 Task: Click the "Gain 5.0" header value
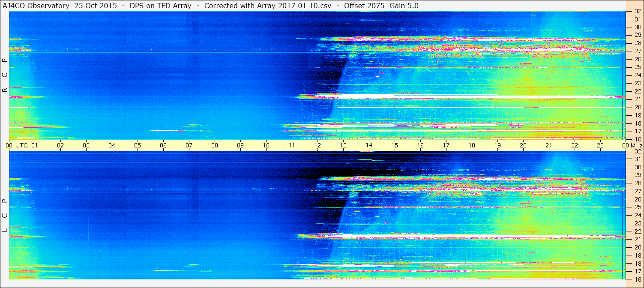pos(404,6)
